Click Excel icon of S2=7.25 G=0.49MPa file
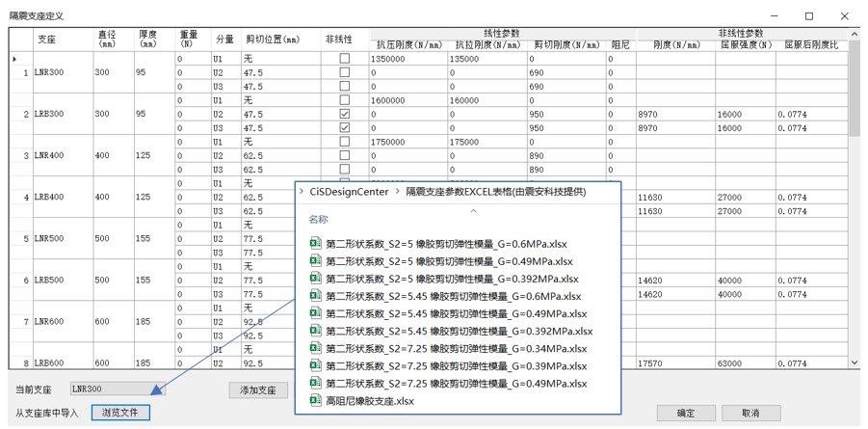This screenshot has height=429, width=868. click(315, 383)
